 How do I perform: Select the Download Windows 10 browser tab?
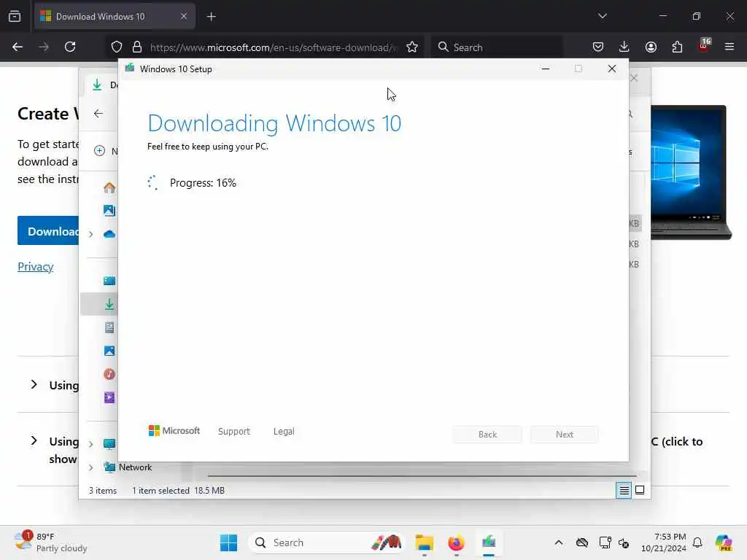[x=115, y=16]
